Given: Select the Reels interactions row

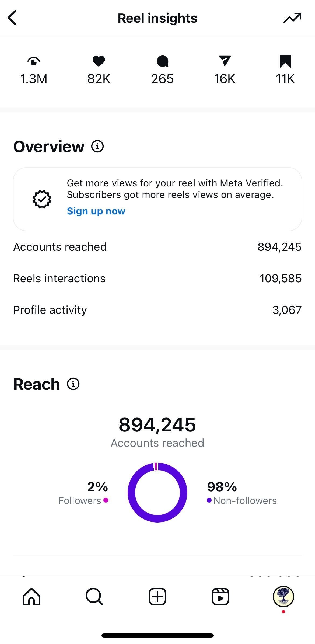Looking at the screenshot, I should click(157, 279).
